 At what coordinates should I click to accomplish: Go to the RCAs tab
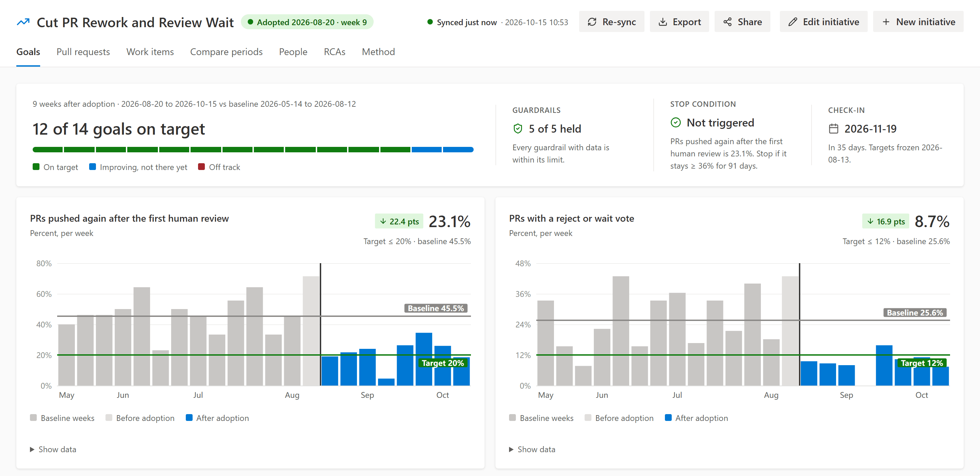(335, 52)
